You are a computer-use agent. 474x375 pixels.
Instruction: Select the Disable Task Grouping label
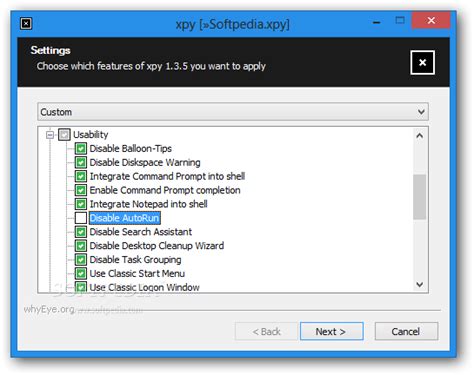tap(135, 260)
